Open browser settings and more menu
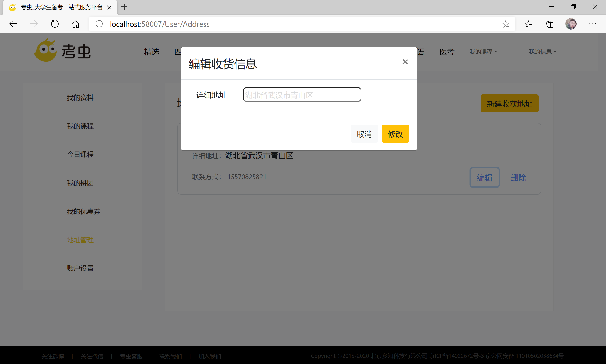 coord(593,24)
